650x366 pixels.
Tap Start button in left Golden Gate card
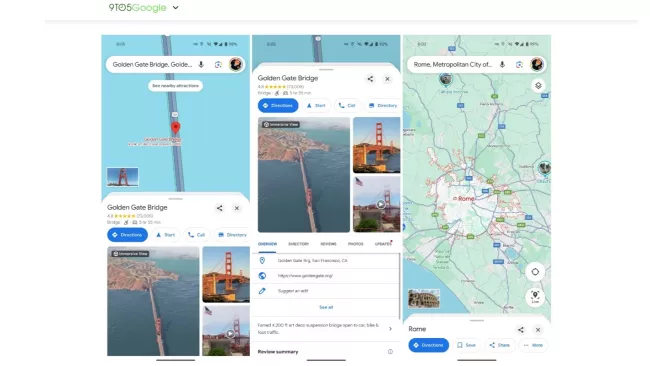[x=165, y=235]
